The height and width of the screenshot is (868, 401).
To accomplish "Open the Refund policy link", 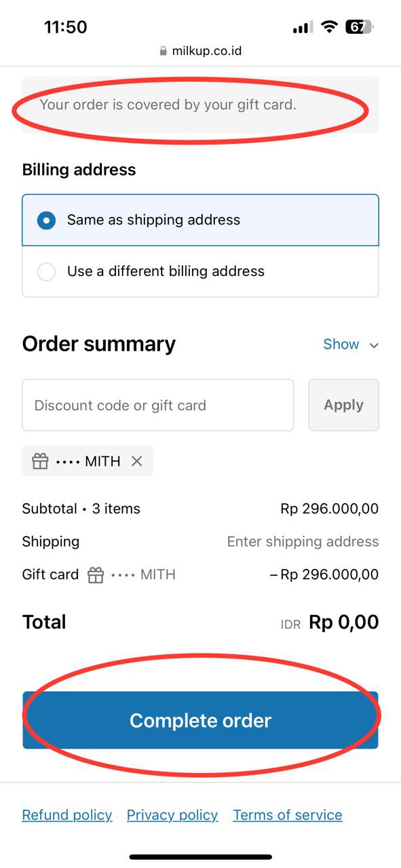I will tap(67, 815).
